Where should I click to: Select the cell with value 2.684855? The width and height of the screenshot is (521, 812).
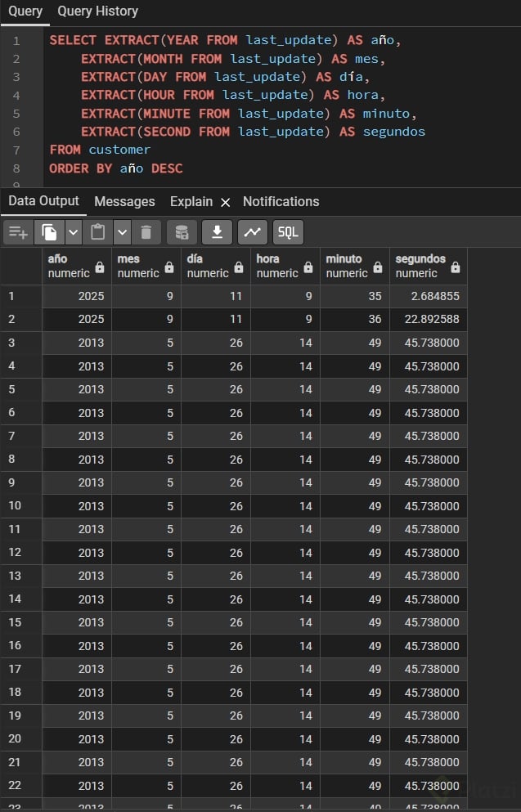429,296
